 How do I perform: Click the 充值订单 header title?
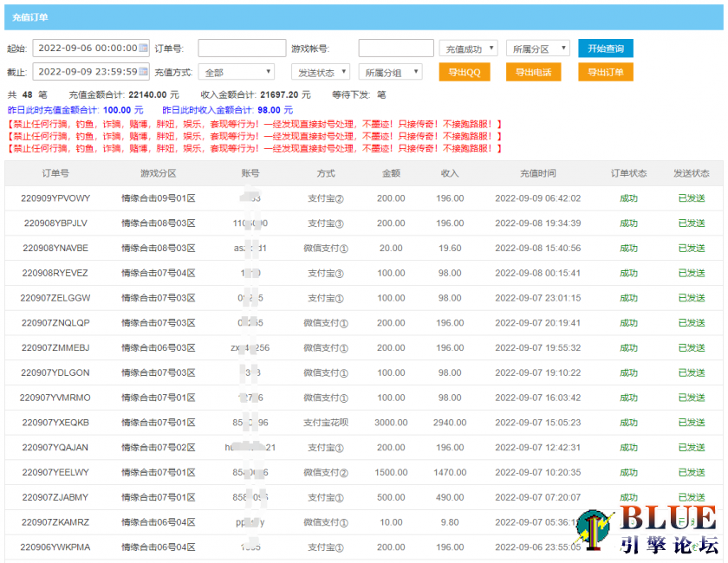(x=31, y=17)
